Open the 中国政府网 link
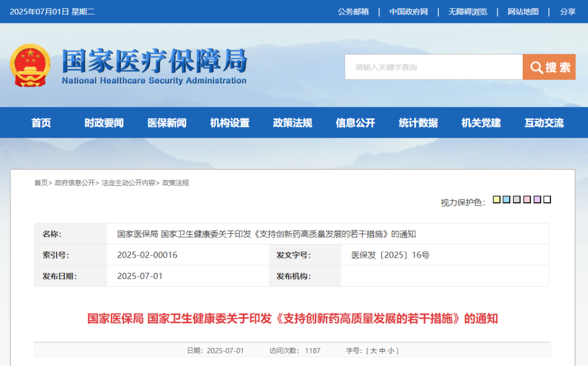 click(x=408, y=11)
